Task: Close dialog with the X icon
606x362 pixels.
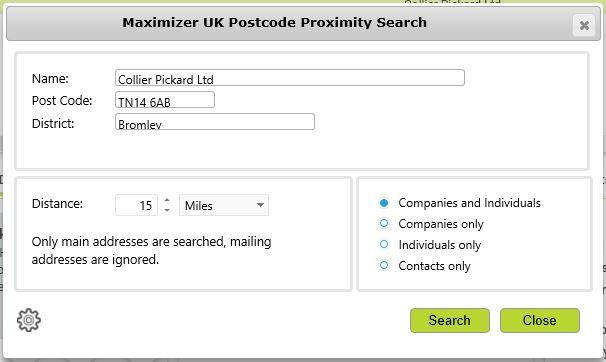Action: click(584, 25)
